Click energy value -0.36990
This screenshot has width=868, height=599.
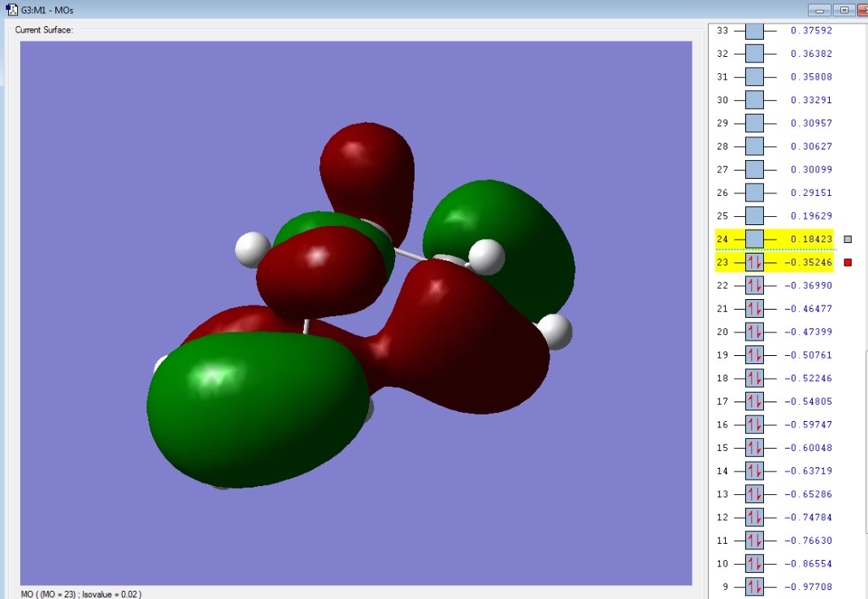pos(808,285)
